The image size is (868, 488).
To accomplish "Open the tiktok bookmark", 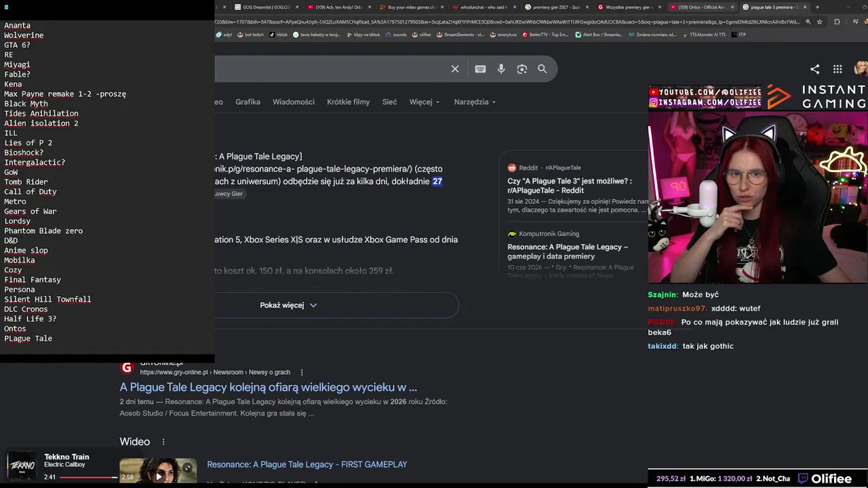I will [x=278, y=35].
